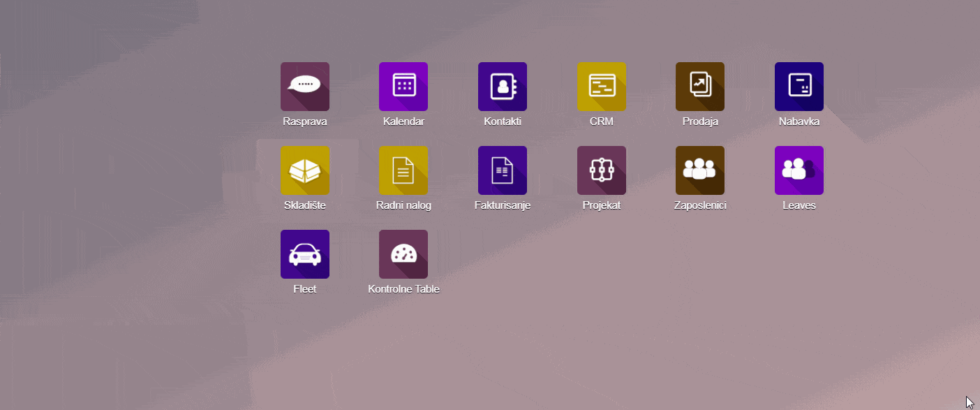The image size is (980, 410).
Task: Open the Kontakti address book icon
Action: click(503, 87)
